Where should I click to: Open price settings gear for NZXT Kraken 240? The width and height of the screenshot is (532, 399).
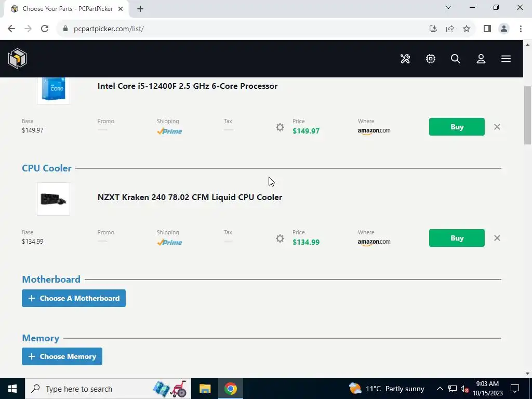click(x=280, y=238)
